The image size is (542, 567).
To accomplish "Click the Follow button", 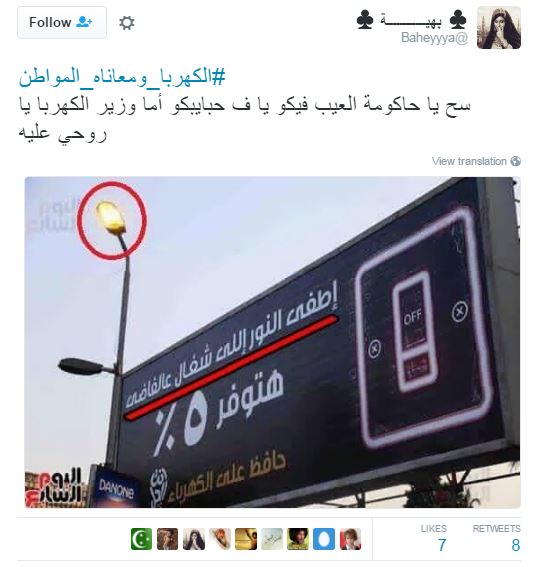I will tap(62, 22).
